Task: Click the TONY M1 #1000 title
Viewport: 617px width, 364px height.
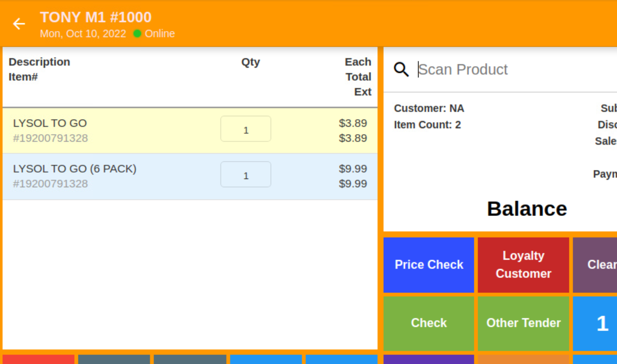Action: click(x=96, y=17)
